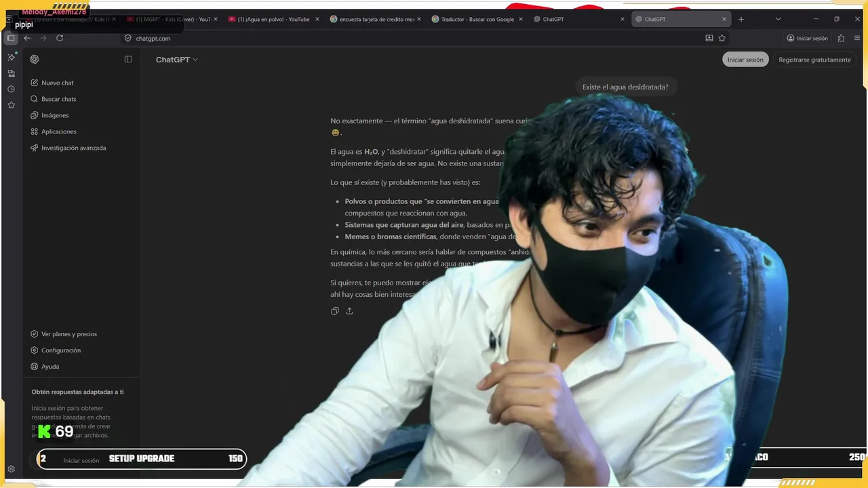
Task: Bookmark this page with star icon
Action: [x=722, y=38]
